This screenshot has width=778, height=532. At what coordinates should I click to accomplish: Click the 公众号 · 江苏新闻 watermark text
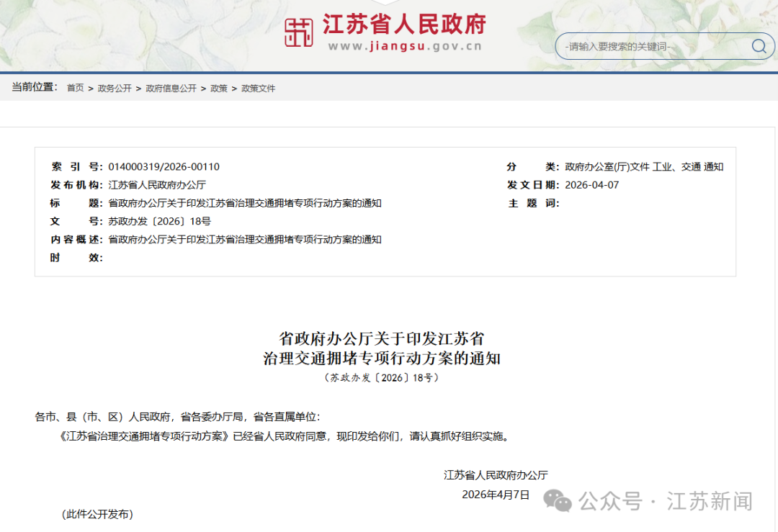(666, 501)
